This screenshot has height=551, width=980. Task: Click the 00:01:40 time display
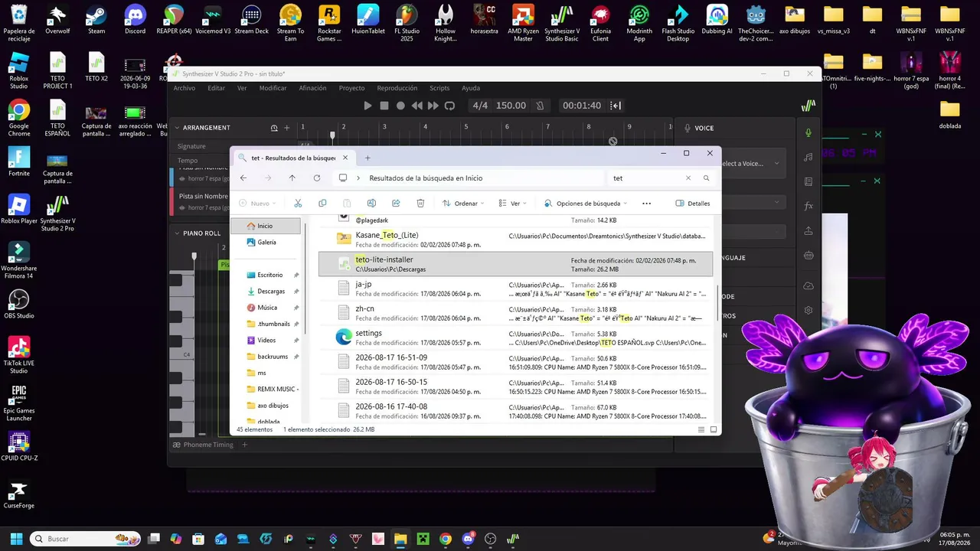coord(582,106)
